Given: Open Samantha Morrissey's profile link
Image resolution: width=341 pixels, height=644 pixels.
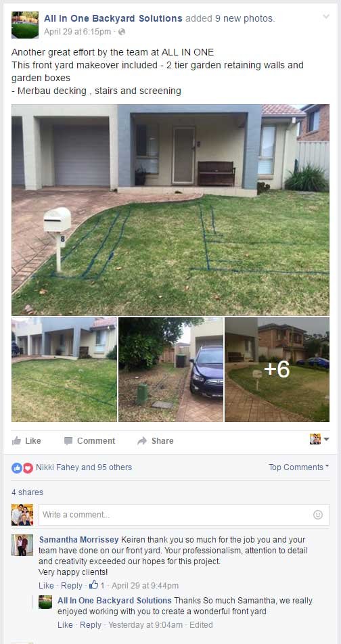Looking at the screenshot, I should click(79, 539).
